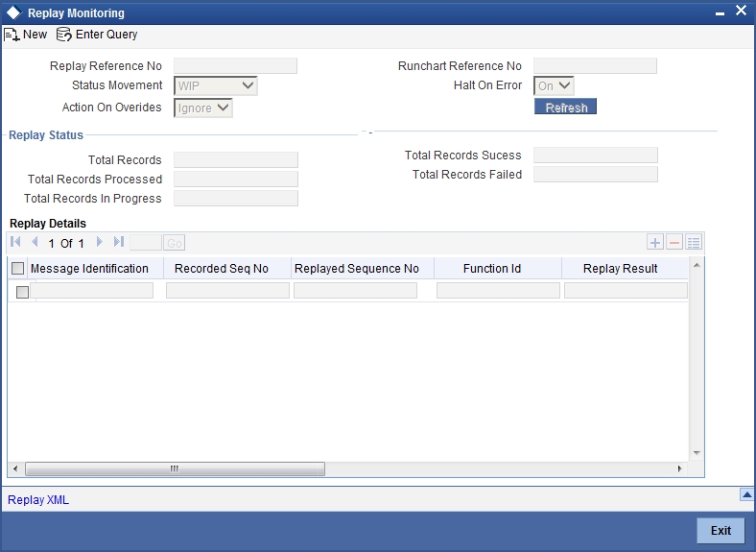This screenshot has width=756, height=552.
Task: Click the diamond icon in title bar
Action: click(14, 13)
